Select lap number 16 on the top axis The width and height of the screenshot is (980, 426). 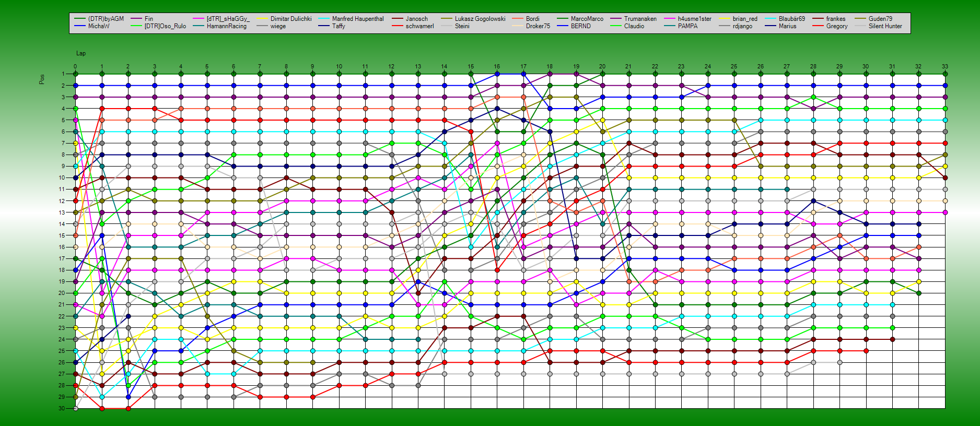click(x=497, y=66)
